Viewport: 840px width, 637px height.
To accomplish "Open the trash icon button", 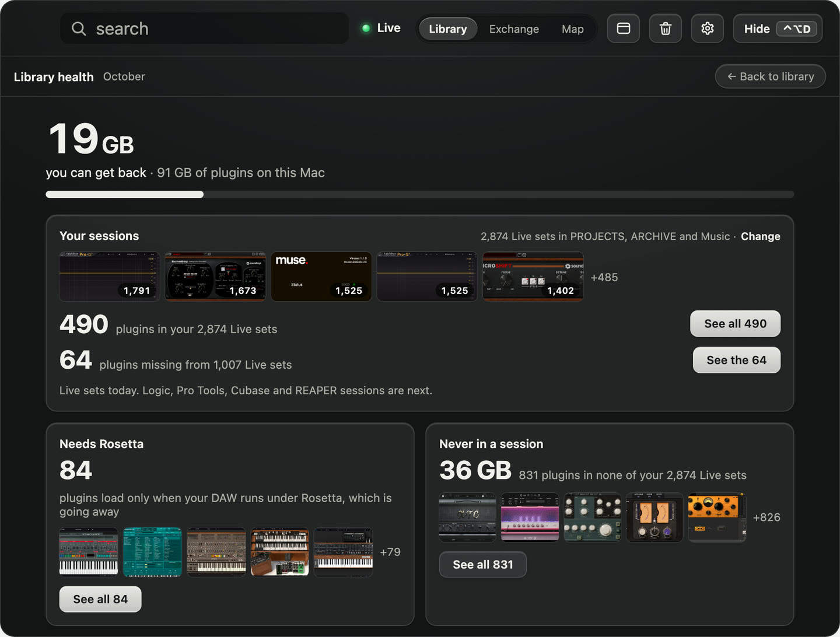I will (x=666, y=29).
